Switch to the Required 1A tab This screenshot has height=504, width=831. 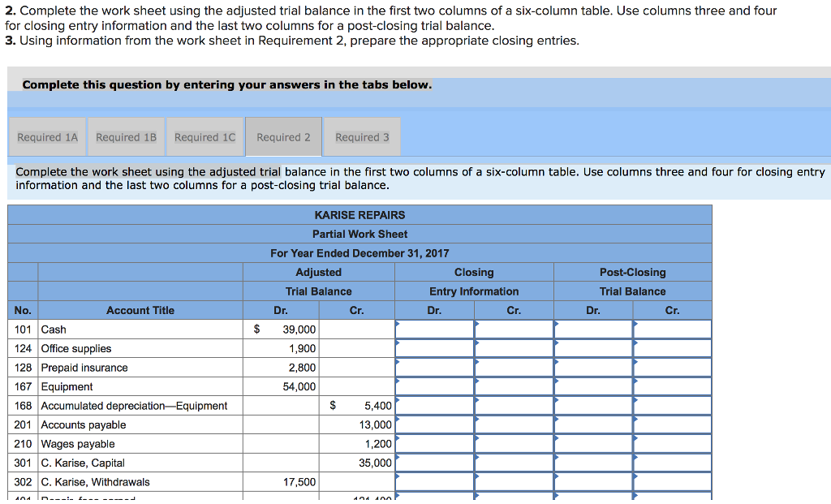[x=47, y=136]
